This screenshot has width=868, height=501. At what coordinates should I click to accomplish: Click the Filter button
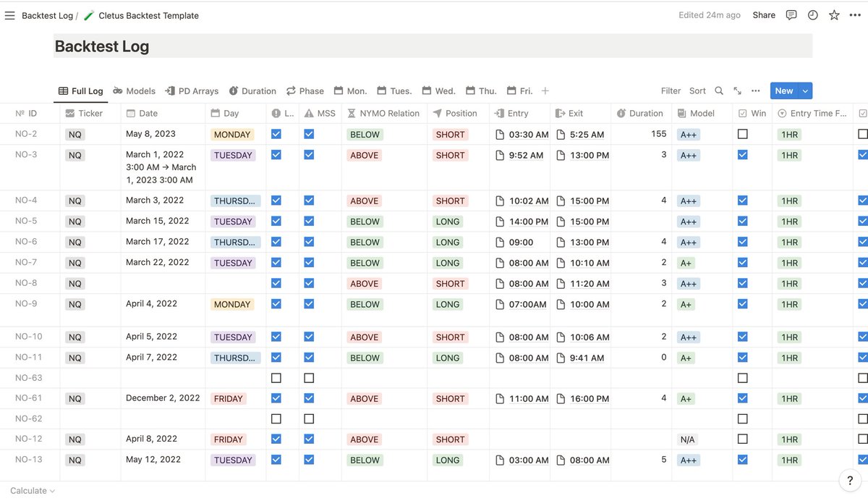pyautogui.click(x=671, y=90)
